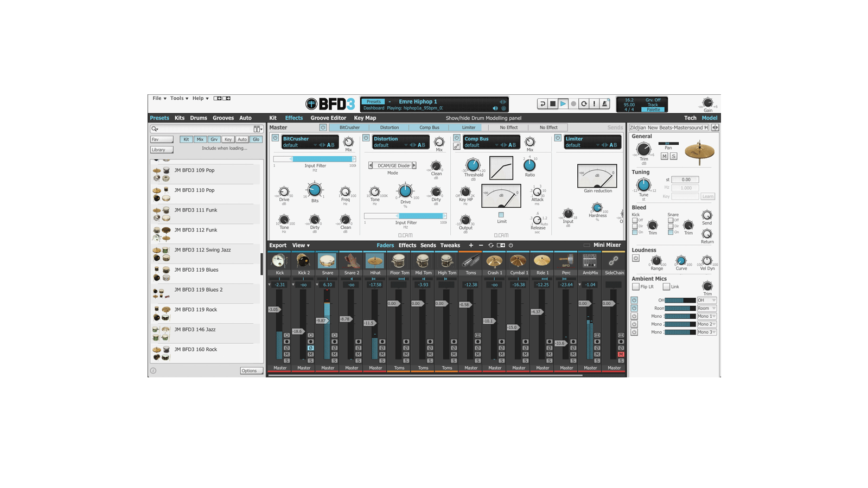
Task: Click the transport Stop button
Action: pos(553,104)
